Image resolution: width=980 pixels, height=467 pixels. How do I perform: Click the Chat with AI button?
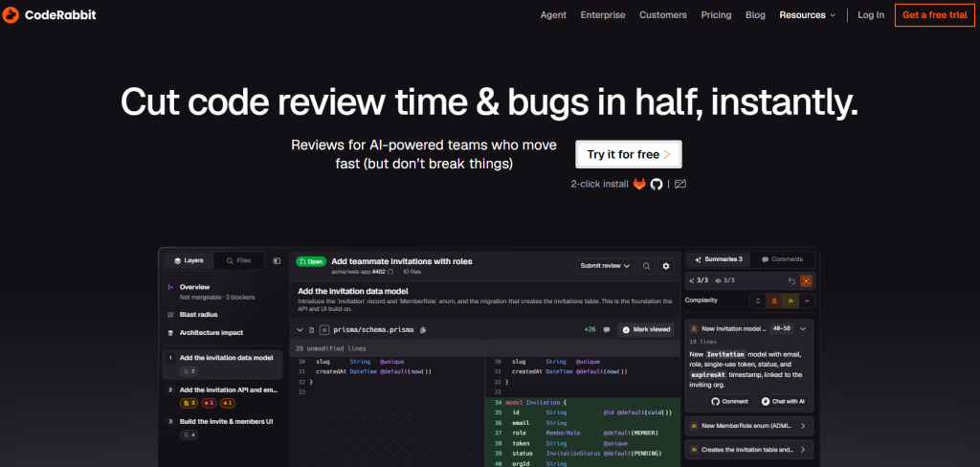tap(782, 401)
